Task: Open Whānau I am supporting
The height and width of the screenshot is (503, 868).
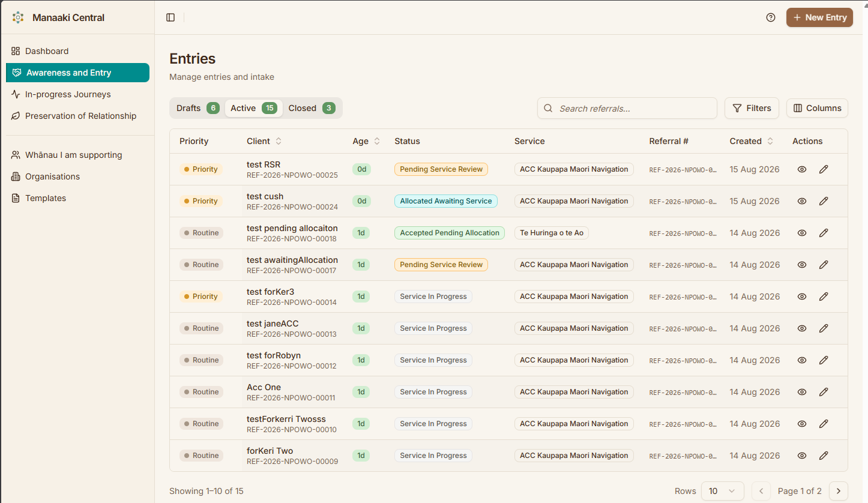Action: [x=77, y=155]
